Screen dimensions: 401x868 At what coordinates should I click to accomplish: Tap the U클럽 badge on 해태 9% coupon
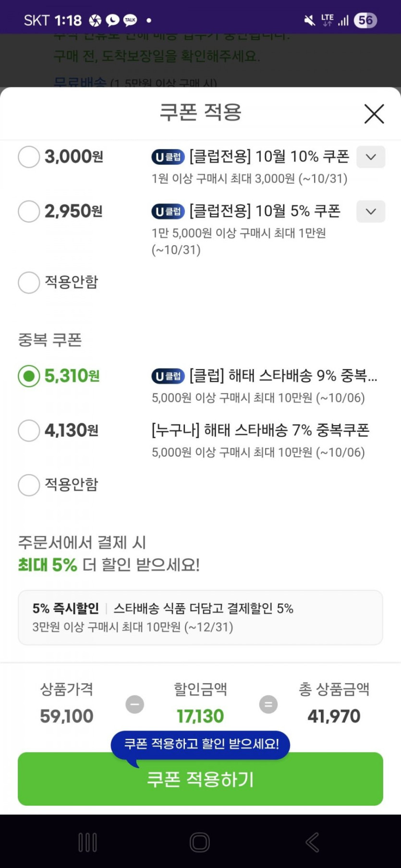[x=168, y=376]
